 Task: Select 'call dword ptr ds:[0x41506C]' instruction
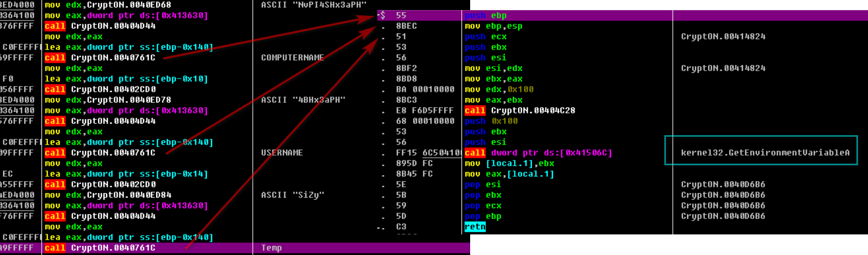tap(538, 153)
